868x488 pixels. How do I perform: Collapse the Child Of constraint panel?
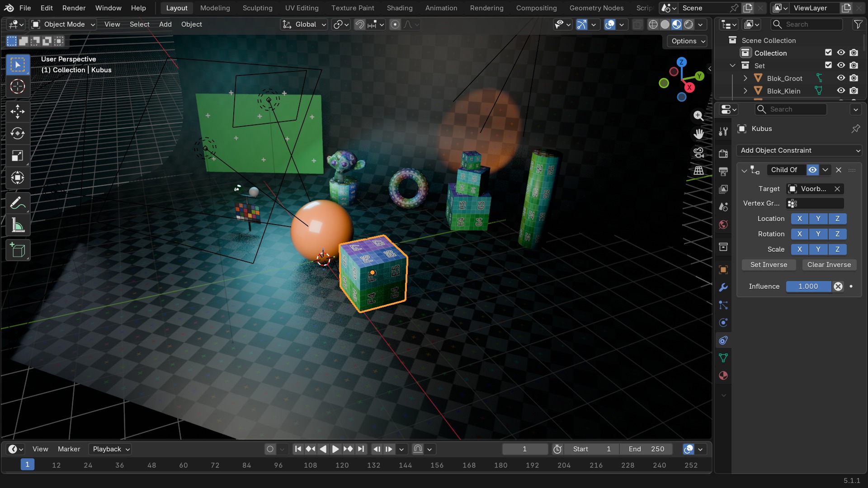[744, 170]
